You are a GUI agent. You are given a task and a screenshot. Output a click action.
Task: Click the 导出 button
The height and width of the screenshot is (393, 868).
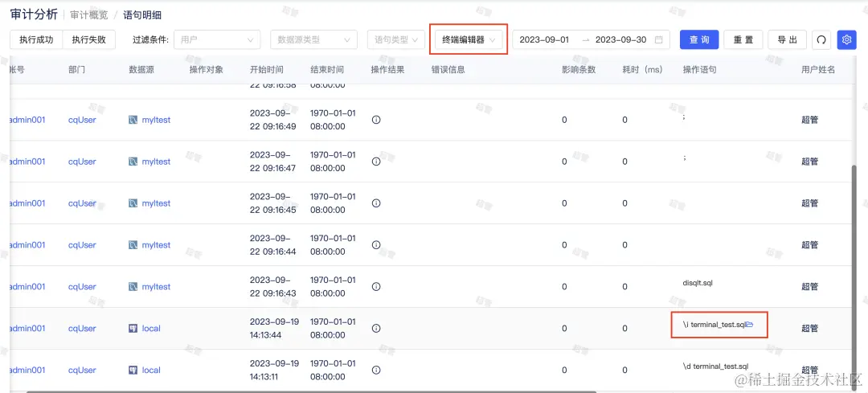point(788,40)
